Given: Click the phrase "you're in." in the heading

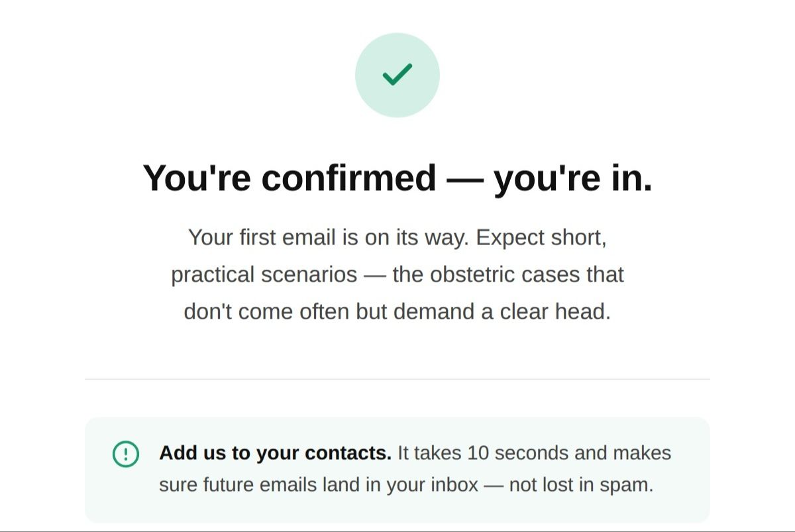Looking at the screenshot, I should coord(574,178).
